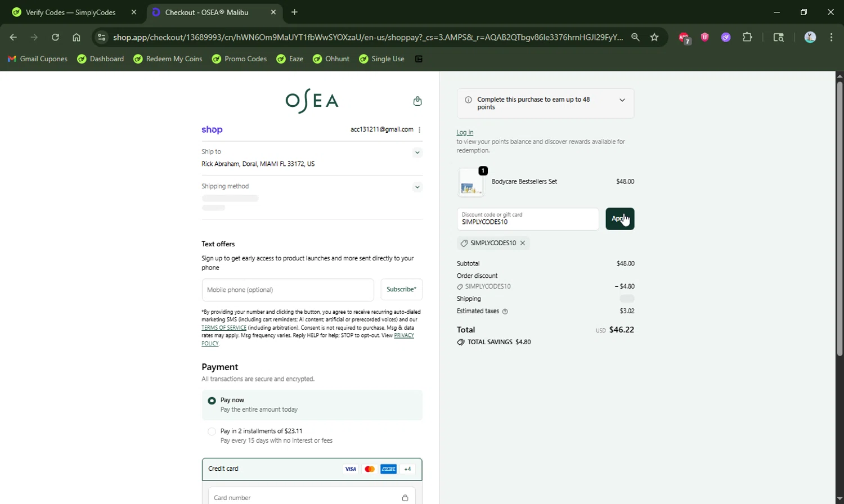Screen dimensions: 844x504
Task: Bookmark this page with star icon
Action: 654,37
